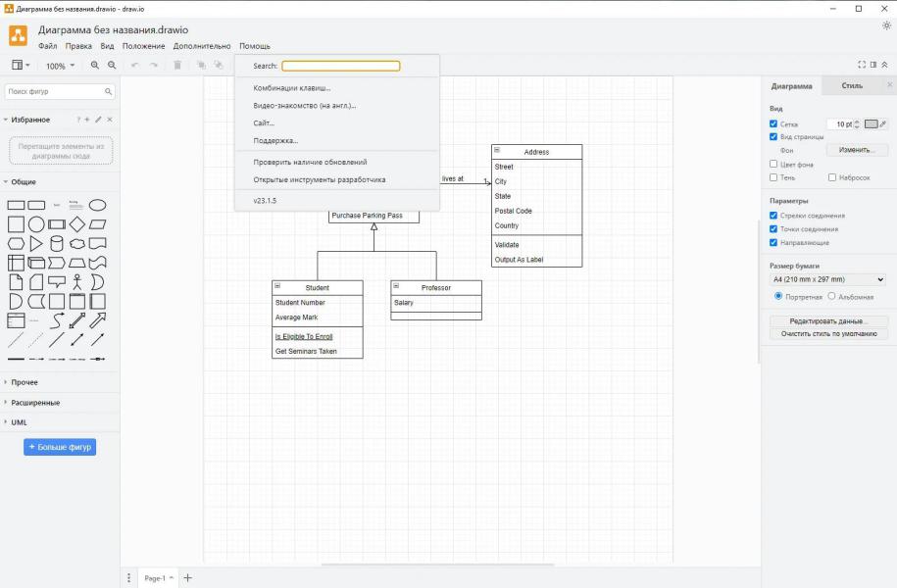Screen dimensions: 897x588
Task: Toggle dark mode sun icon
Action: (x=886, y=25)
